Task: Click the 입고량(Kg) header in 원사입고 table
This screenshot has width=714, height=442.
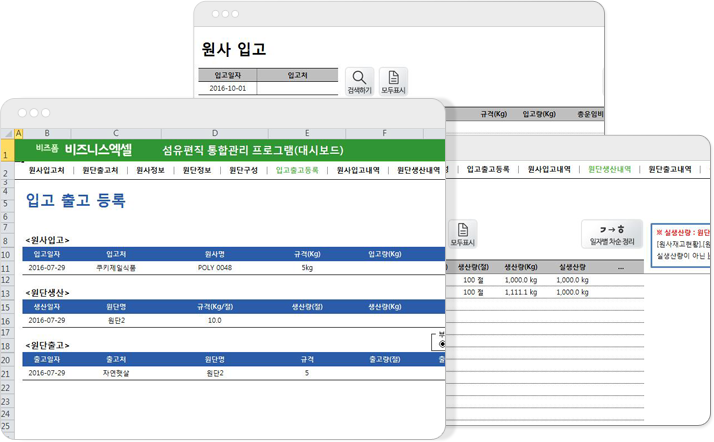Action: click(385, 254)
